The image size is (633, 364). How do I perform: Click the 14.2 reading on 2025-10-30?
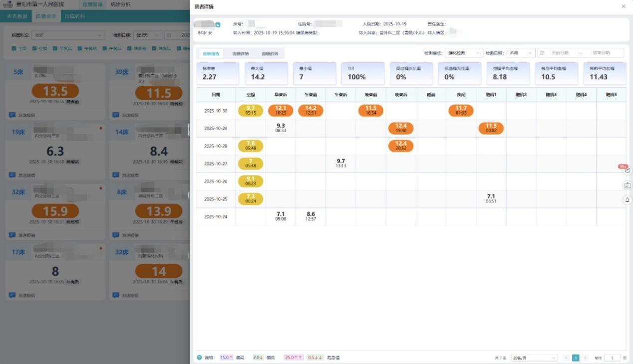pyautogui.click(x=311, y=111)
